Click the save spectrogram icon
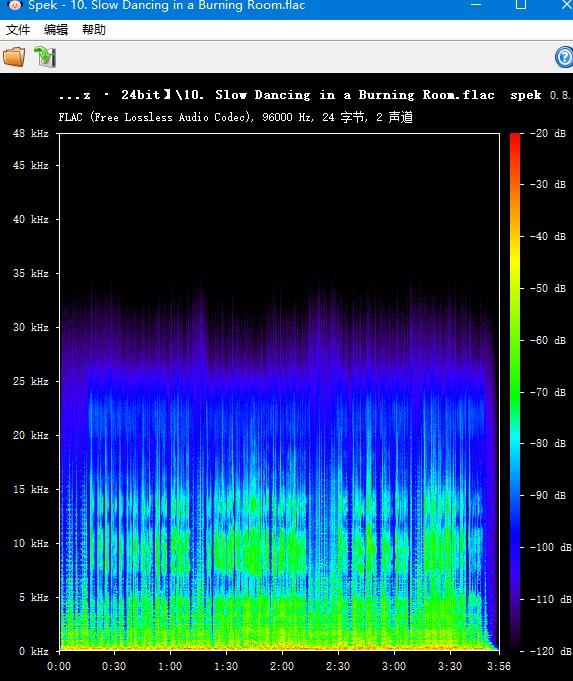 [45, 57]
